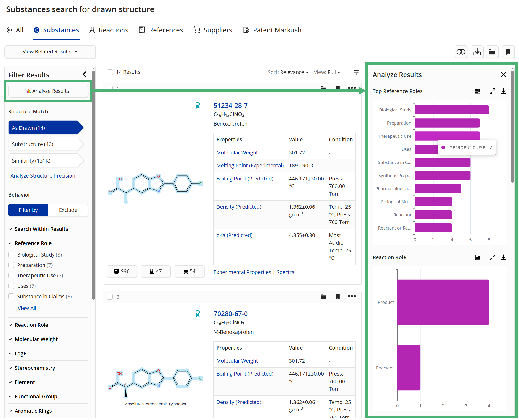This screenshot has height=420, width=519.
Task: Click the save to folder icon in top toolbar
Action: coord(492,52)
